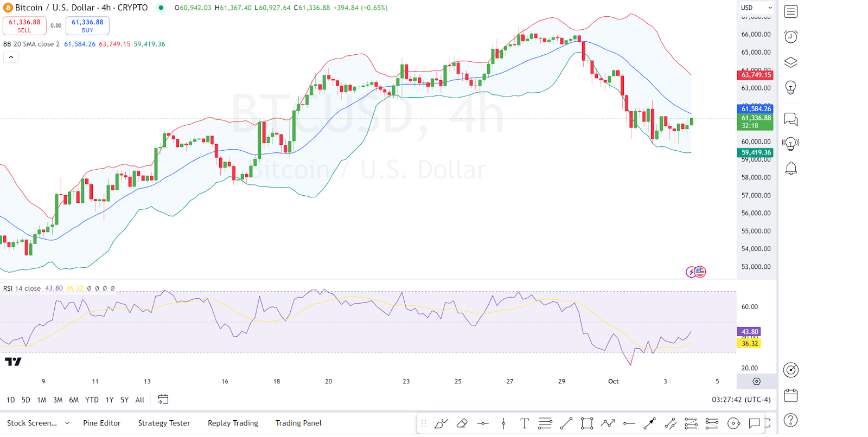Click the 03:27:42 (UTC-4) timezone clock
Image resolution: width=868 pixels, height=437 pixels.
click(x=741, y=400)
